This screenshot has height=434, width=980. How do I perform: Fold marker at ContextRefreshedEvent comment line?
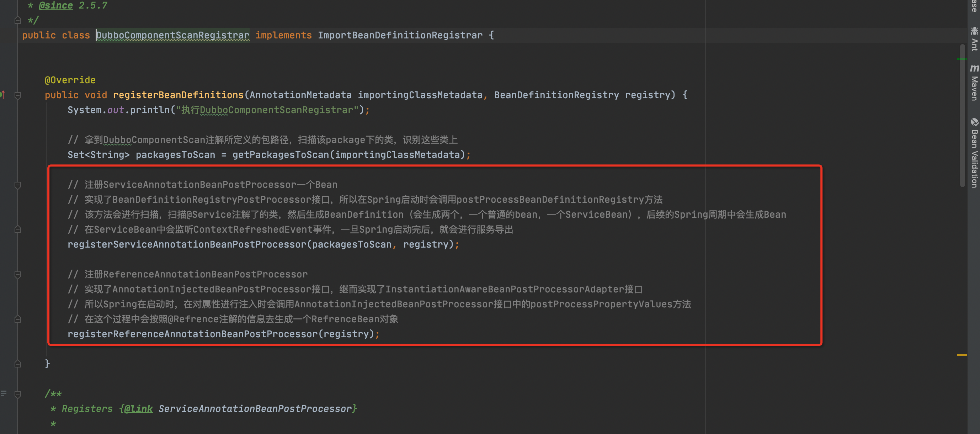[17, 229]
